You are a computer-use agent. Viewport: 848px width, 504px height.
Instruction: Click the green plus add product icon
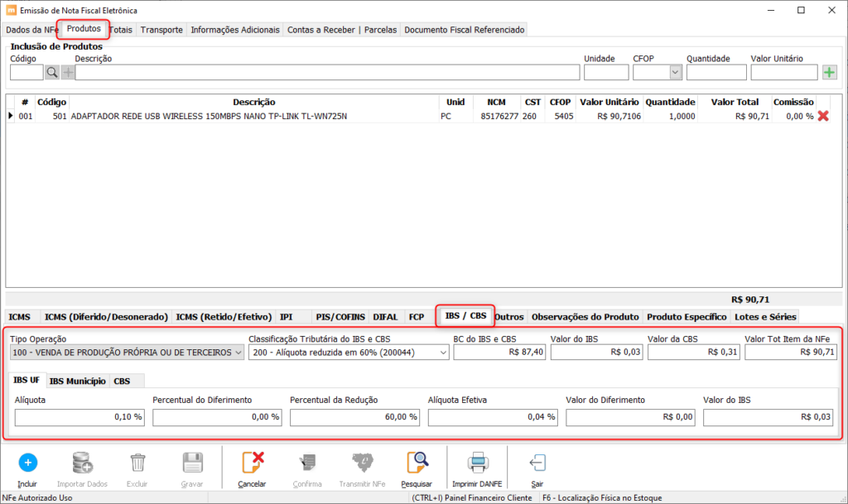coord(829,73)
